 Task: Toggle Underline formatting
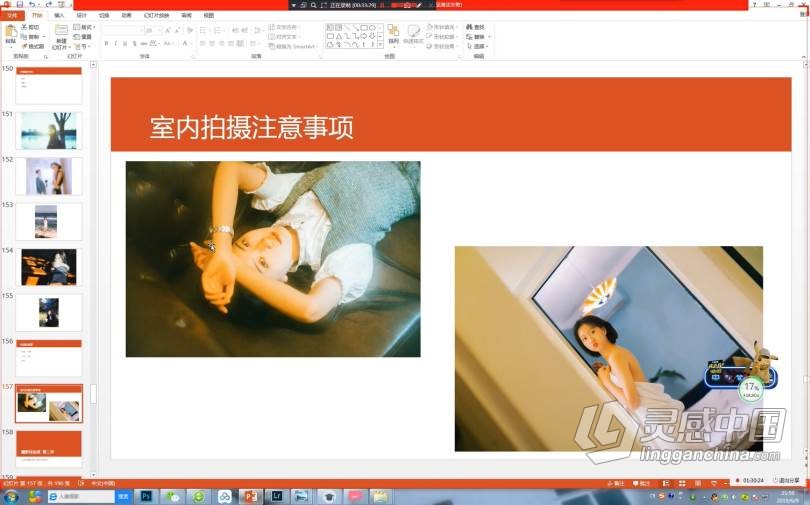tap(125, 43)
